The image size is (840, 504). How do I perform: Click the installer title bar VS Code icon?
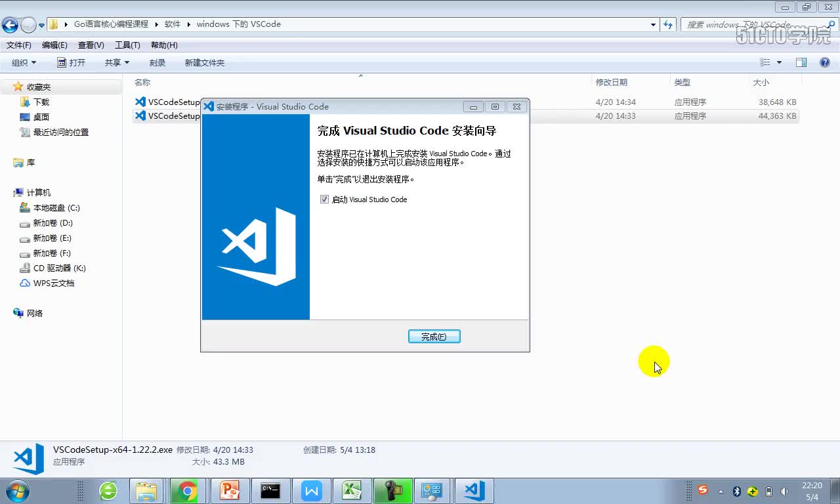click(209, 106)
